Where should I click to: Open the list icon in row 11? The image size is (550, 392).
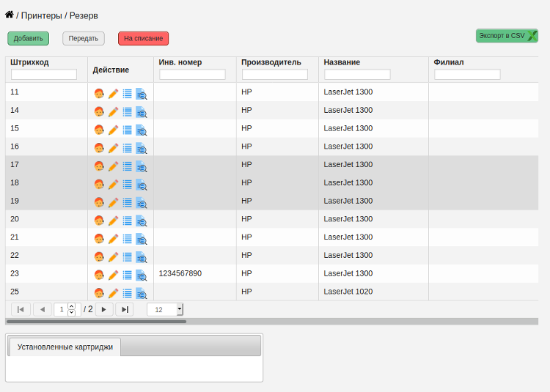pos(128,94)
